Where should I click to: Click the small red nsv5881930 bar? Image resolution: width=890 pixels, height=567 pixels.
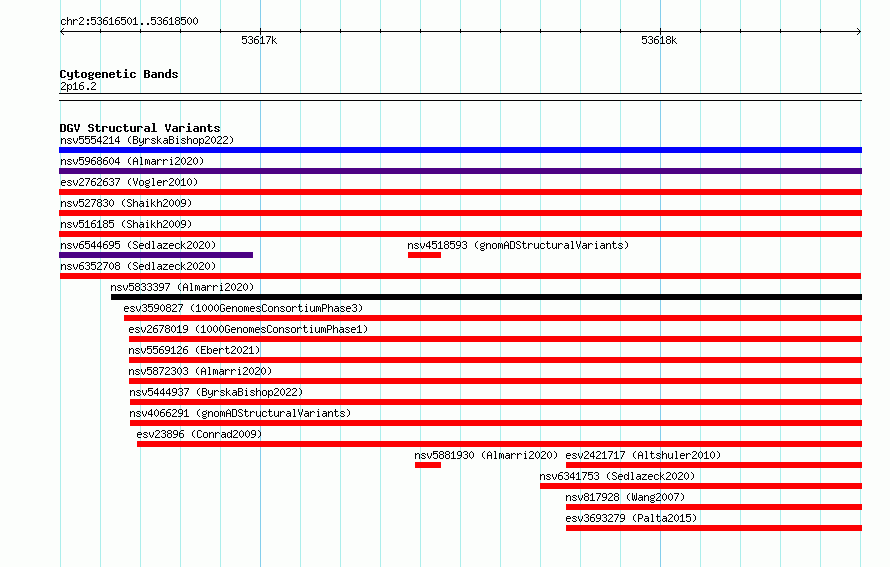(x=428, y=465)
